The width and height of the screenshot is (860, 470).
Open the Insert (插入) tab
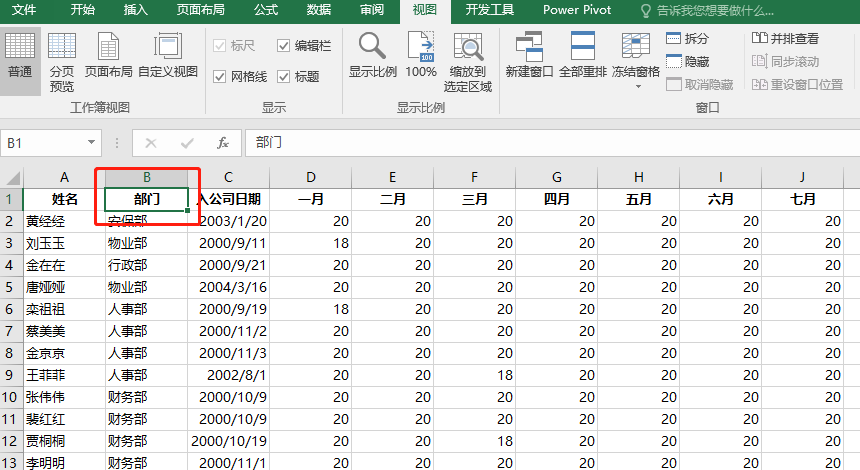click(135, 10)
